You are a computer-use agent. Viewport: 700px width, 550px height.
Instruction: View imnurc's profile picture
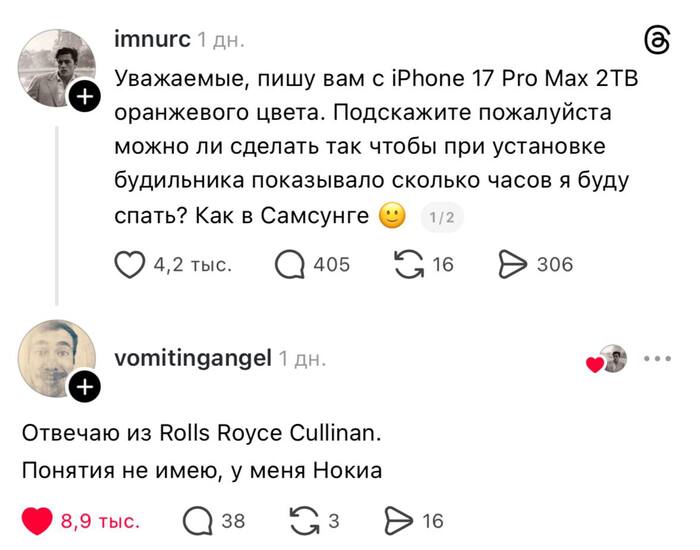click(x=56, y=66)
